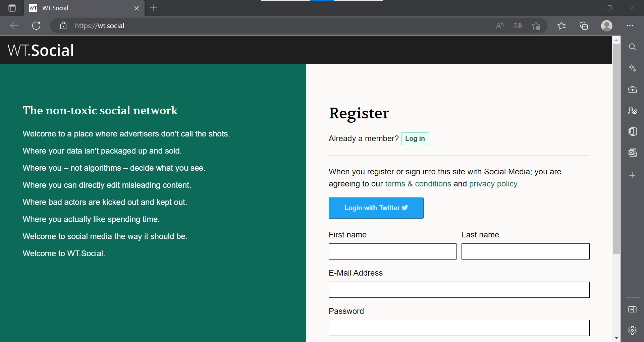Open the Collections icon

[x=584, y=25]
